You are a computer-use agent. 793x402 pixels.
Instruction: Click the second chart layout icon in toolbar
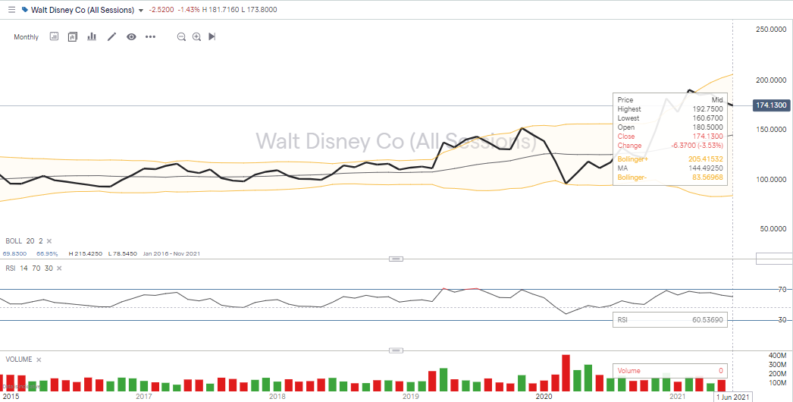point(72,37)
